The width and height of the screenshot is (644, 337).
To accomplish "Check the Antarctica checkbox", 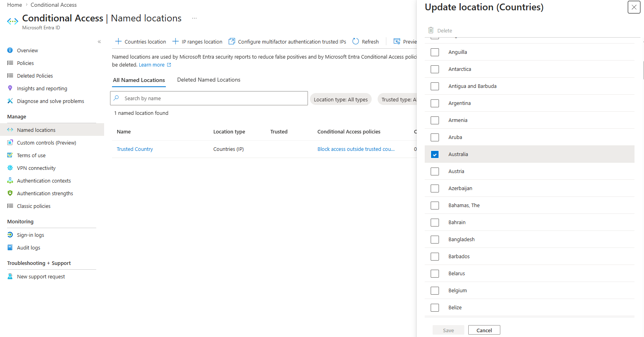I will click(435, 69).
